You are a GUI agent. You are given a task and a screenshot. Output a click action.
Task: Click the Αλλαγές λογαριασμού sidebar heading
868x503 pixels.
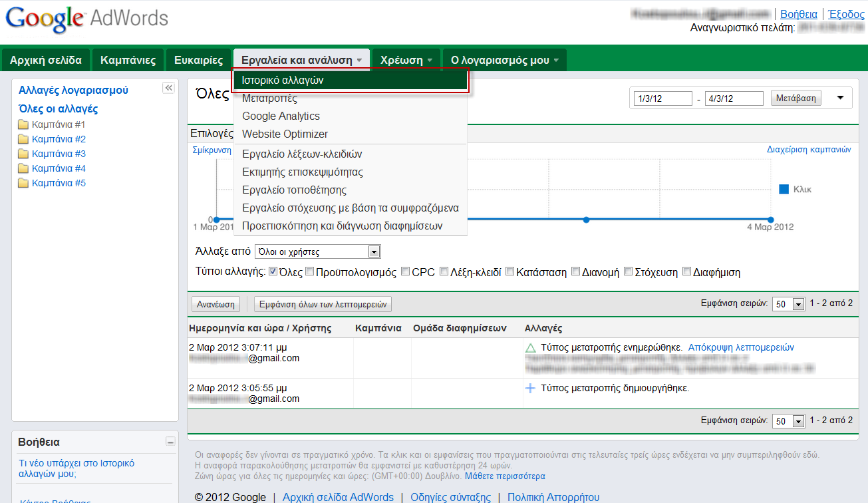tap(73, 90)
